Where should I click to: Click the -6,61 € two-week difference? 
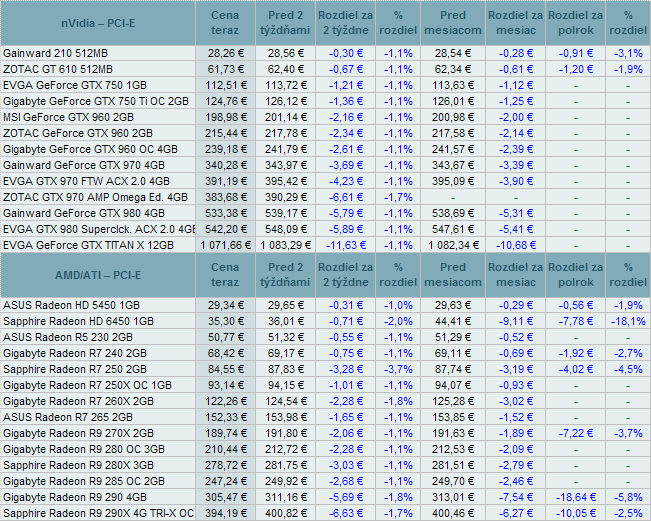345,197
